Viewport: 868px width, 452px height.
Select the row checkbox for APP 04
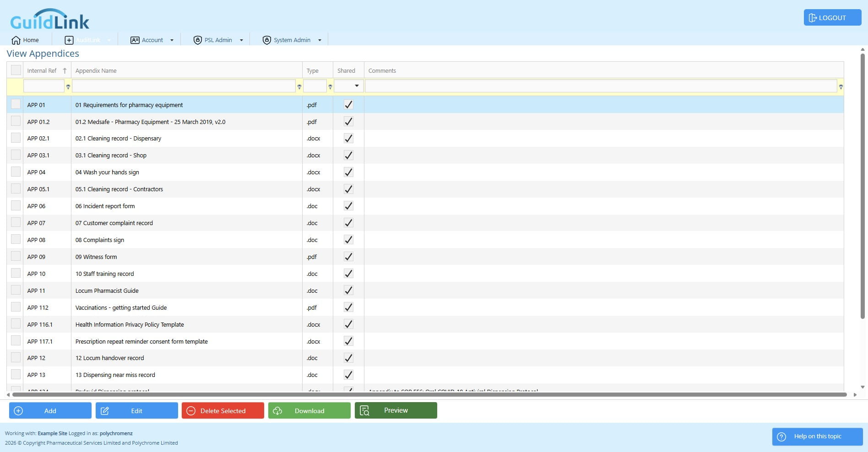click(16, 172)
